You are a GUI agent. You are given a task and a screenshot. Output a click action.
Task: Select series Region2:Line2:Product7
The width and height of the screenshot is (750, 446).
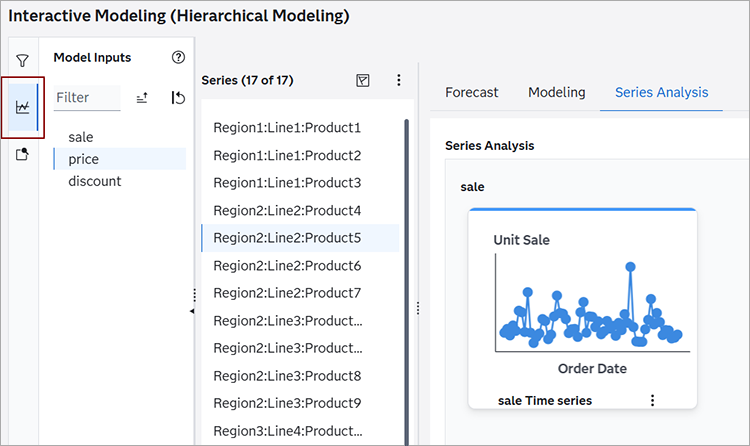click(300, 293)
